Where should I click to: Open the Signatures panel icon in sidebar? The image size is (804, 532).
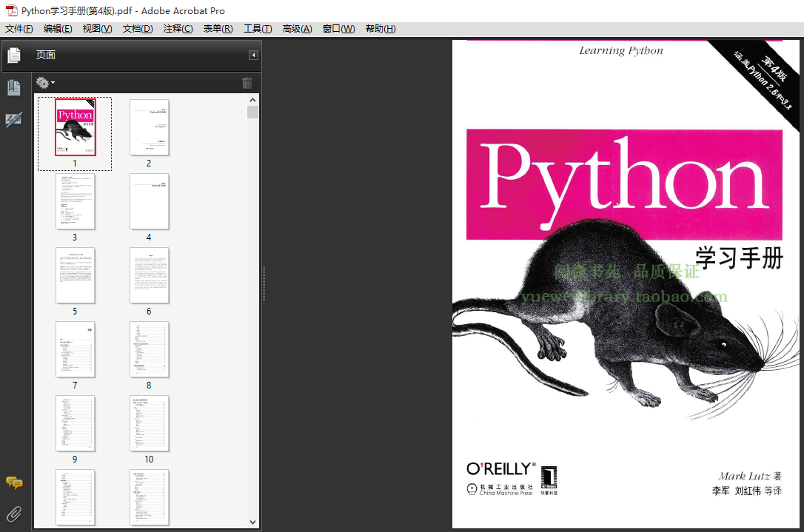13,120
